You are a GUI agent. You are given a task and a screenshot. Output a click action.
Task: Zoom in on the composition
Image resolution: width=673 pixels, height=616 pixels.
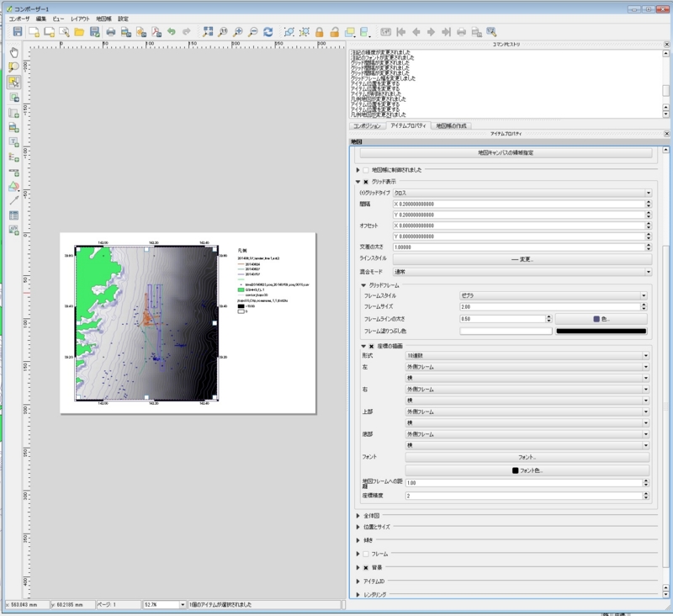pos(238,31)
